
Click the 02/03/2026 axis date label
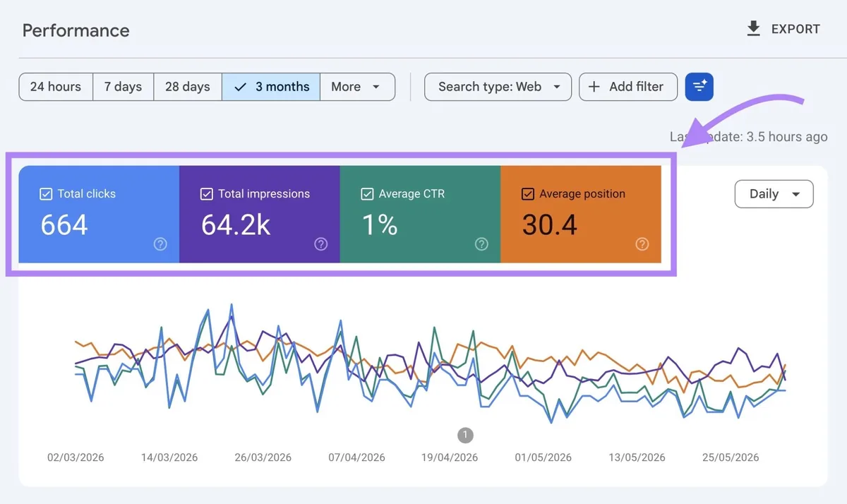[x=76, y=457]
